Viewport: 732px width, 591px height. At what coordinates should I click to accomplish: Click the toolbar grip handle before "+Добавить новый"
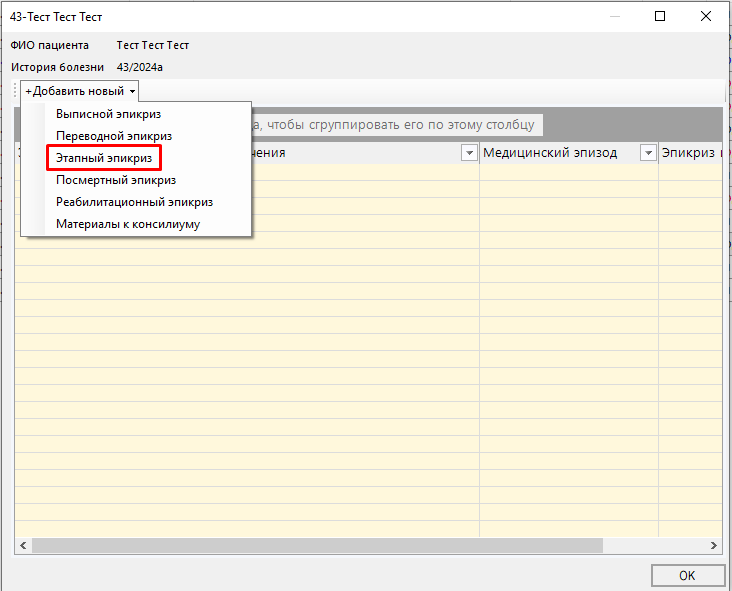17,91
